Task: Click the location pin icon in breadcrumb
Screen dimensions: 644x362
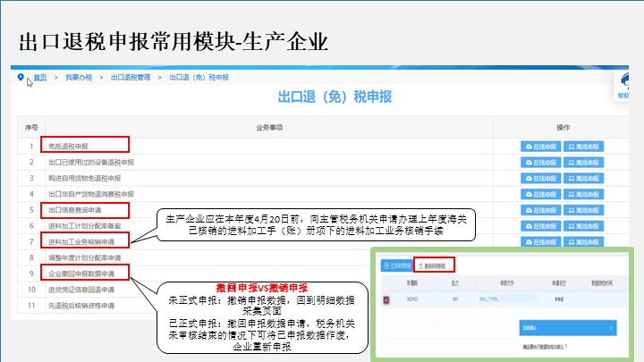Action: tap(21, 77)
